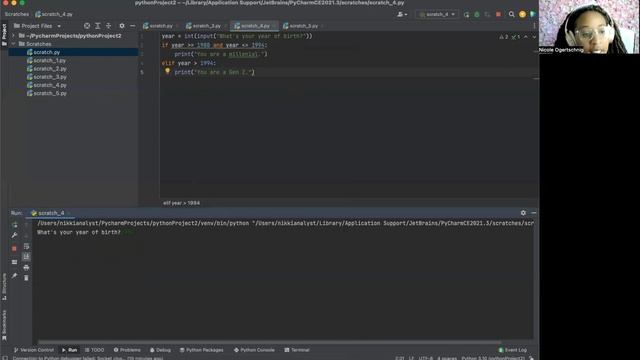Screen dimensions: 640x360
Task: Rerun scratch_4 from Run panel sidebar
Action: click(14, 225)
